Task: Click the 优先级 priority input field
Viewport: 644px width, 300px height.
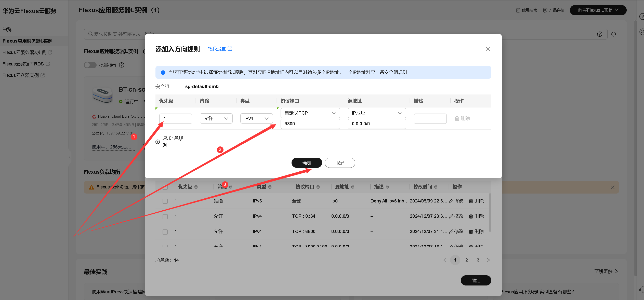Action: click(176, 118)
